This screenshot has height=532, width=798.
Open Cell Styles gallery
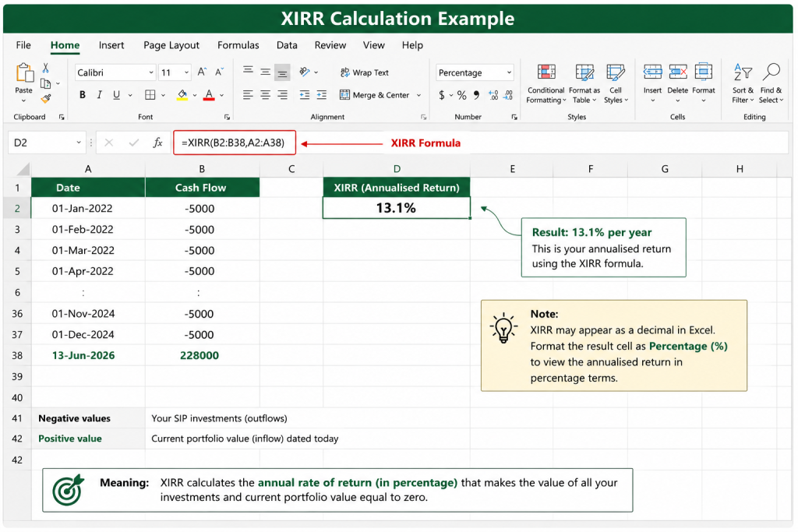(x=616, y=83)
